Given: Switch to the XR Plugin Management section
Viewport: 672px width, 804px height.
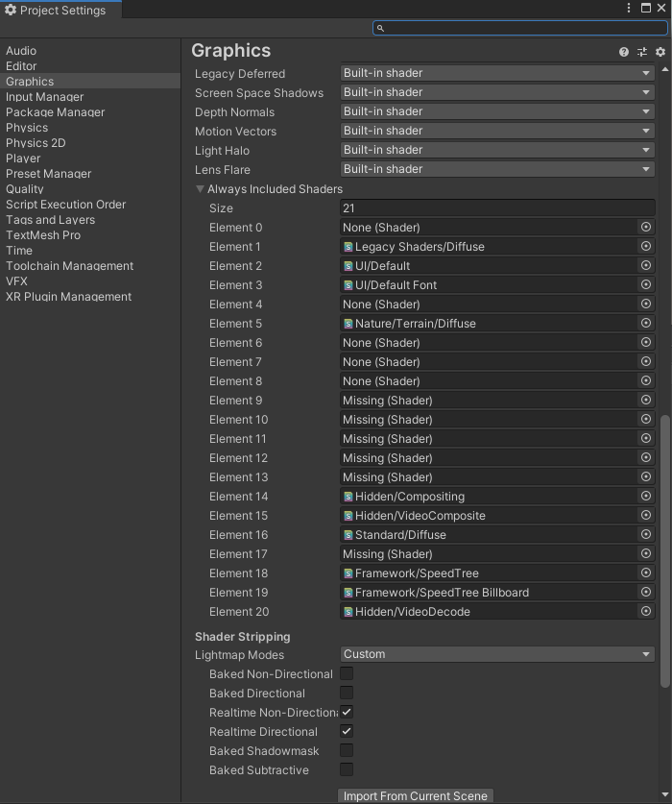Looking at the screenshot, I should pyautogui.click(x=66, y=297).
